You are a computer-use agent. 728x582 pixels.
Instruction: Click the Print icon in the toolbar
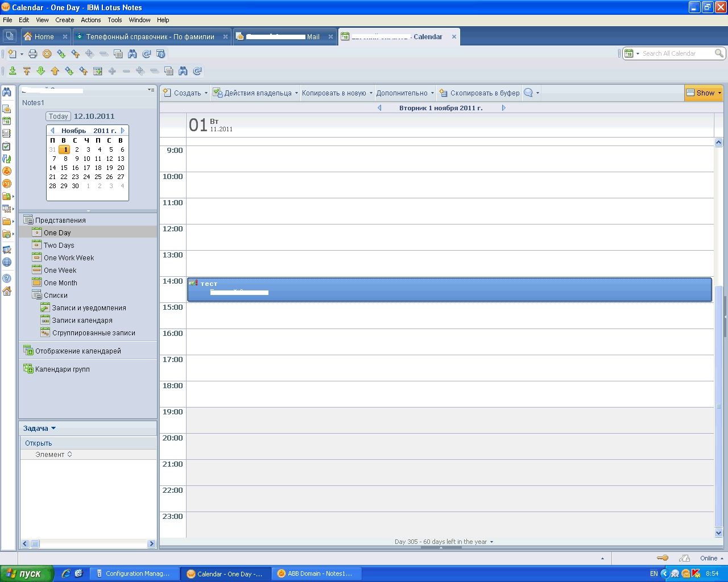point(33,54)
